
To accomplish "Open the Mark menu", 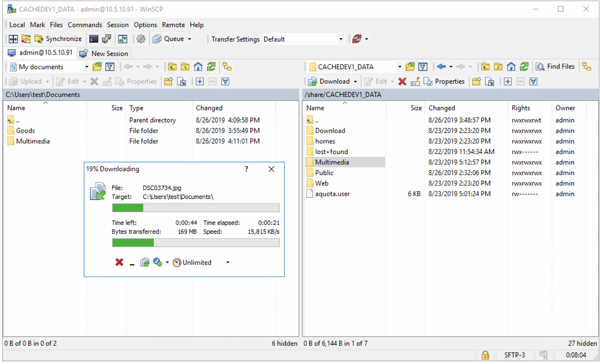I will [37, 25].
